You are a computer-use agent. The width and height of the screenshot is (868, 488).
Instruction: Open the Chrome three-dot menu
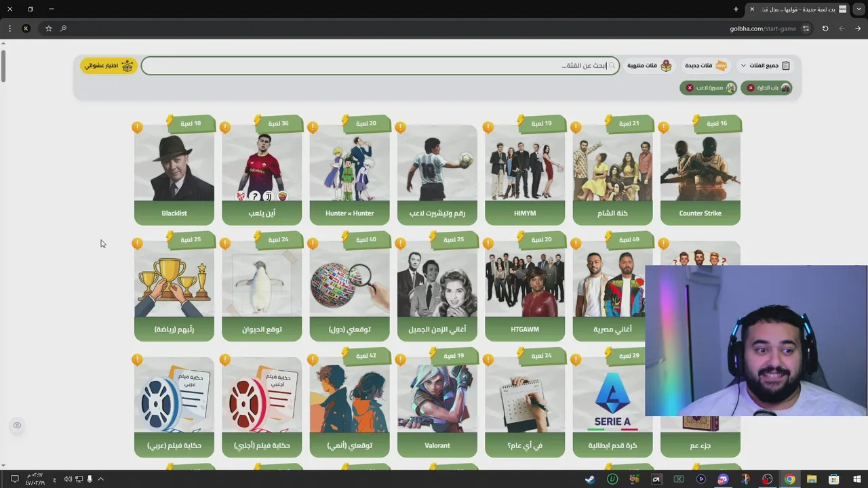(x=9, y=28)
